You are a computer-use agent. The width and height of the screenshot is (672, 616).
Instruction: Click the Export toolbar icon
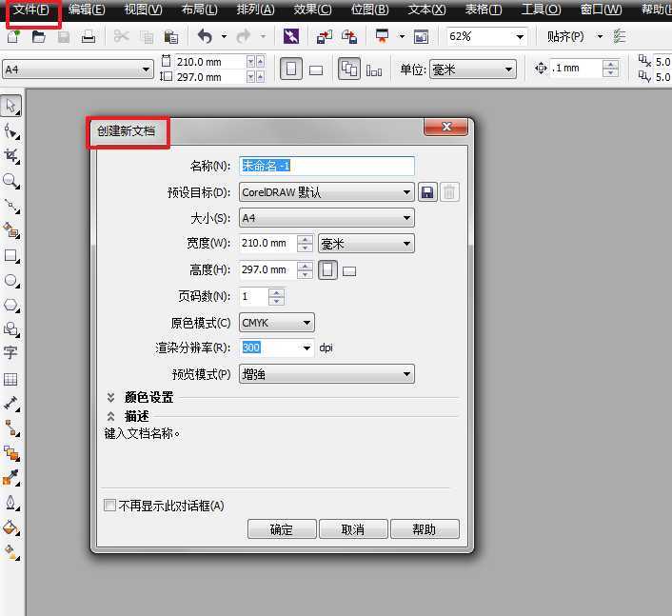coord(349,37)
